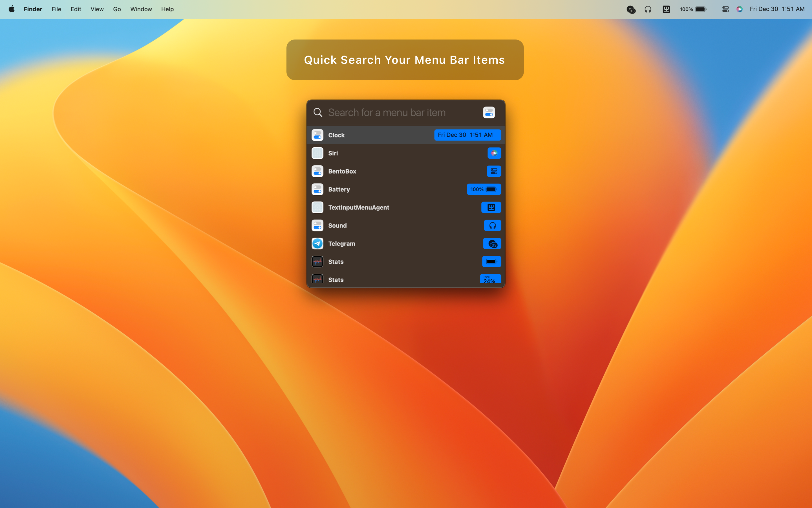Click the Clock date-time preview badge
The height and width of the screenshot is (508, 812).
click(467, 135)
